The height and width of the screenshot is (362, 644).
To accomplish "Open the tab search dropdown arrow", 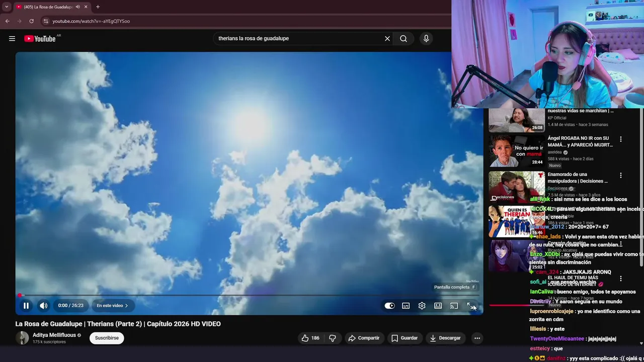I will (7, 7).
